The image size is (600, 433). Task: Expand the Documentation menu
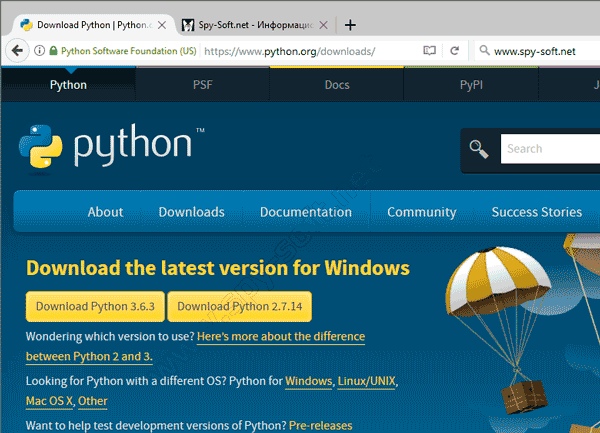click(305, 212)
